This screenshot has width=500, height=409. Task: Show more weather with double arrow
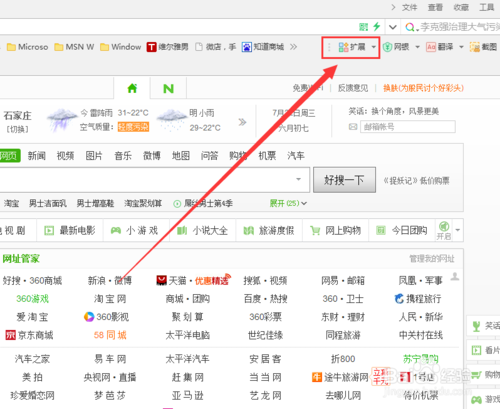(x=242, y=122)
